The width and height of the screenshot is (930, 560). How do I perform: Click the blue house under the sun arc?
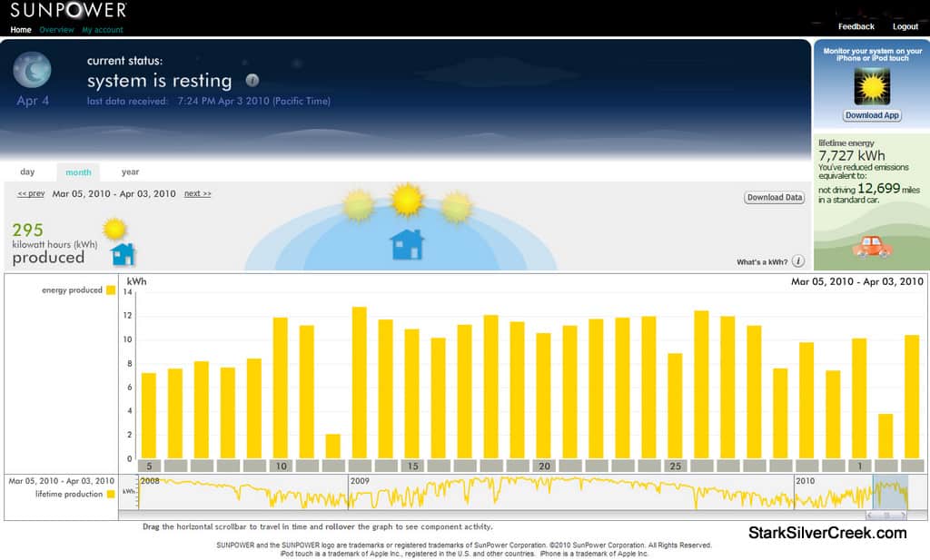[x=406, y=244]
